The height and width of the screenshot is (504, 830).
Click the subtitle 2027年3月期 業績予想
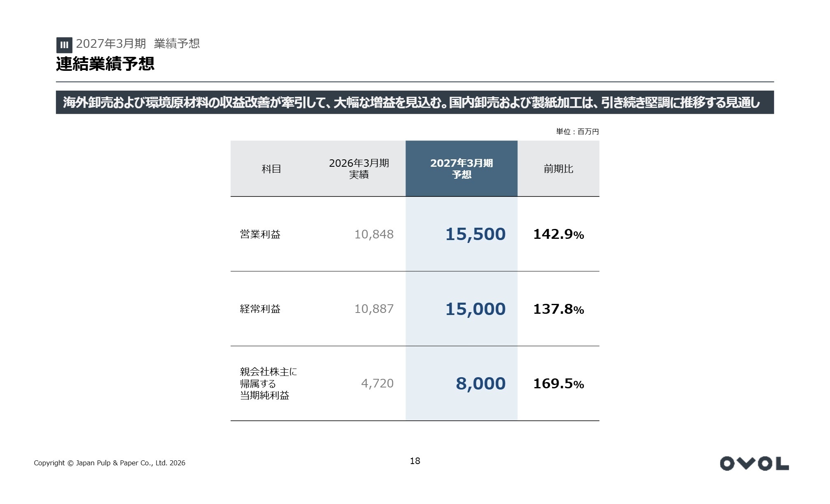[x=138, y=44]
